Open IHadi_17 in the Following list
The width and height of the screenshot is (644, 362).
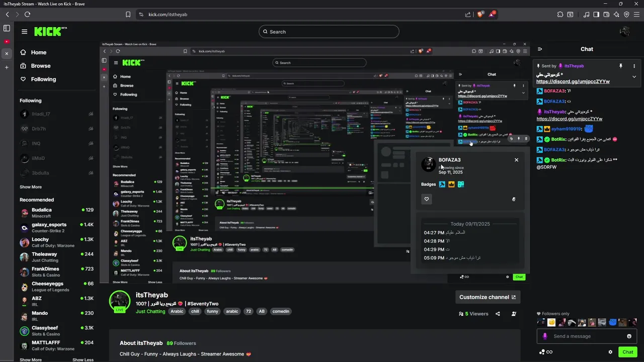(57, 114)
